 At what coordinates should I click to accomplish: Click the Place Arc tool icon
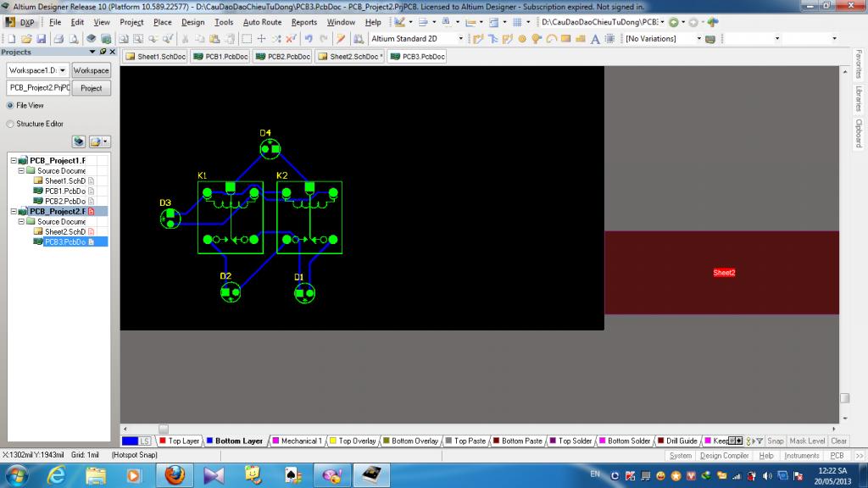click(552, 39)
